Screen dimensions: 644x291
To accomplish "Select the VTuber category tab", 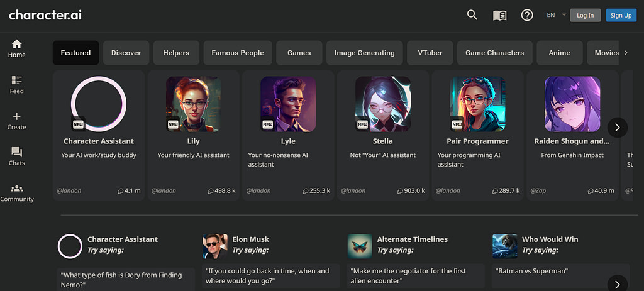I will tap(430, 53).
